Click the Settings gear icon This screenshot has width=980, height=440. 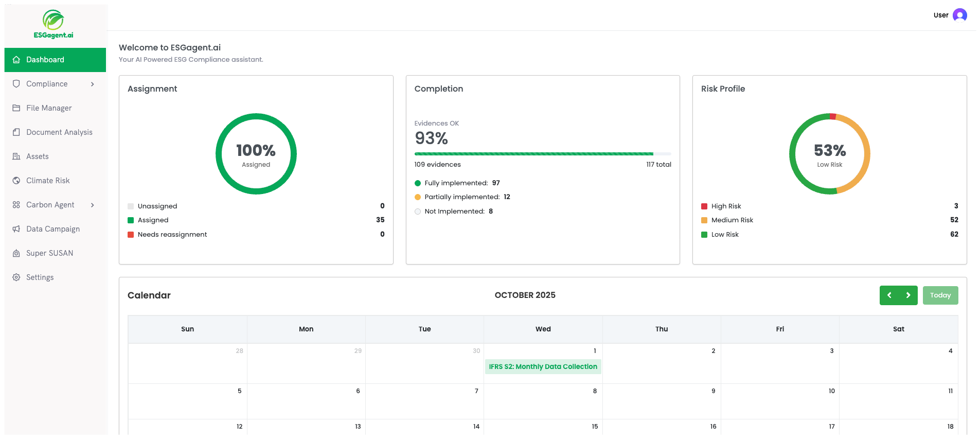[x=16, y=277]
